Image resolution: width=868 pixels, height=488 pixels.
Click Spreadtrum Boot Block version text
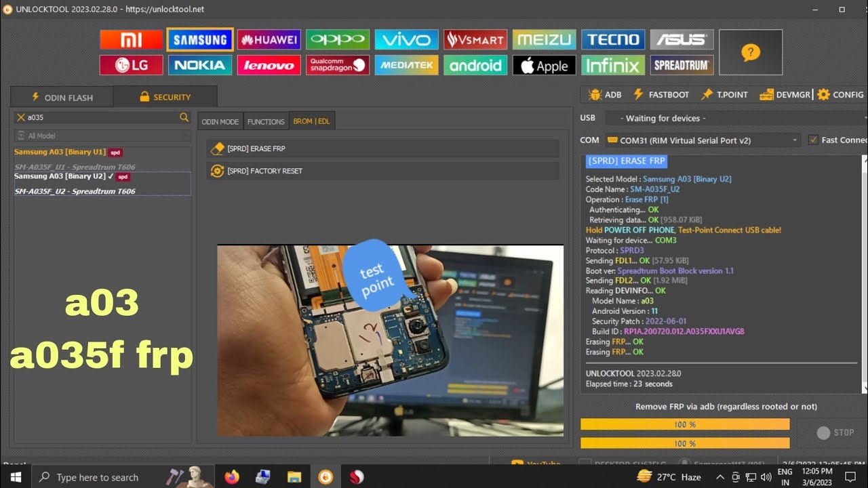675,270
